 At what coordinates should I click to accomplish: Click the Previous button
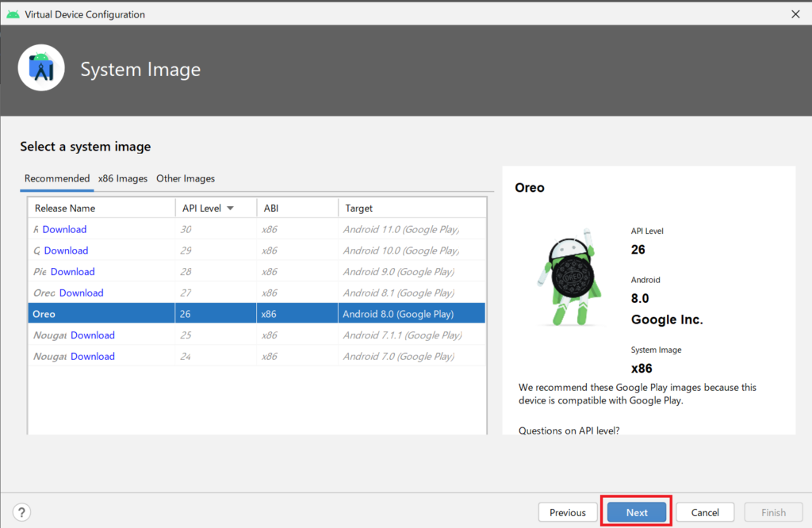click(568, 512)
